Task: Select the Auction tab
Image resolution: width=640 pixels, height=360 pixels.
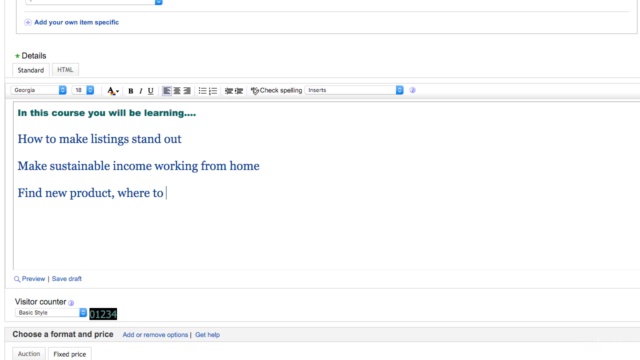Action: (29, 354)
